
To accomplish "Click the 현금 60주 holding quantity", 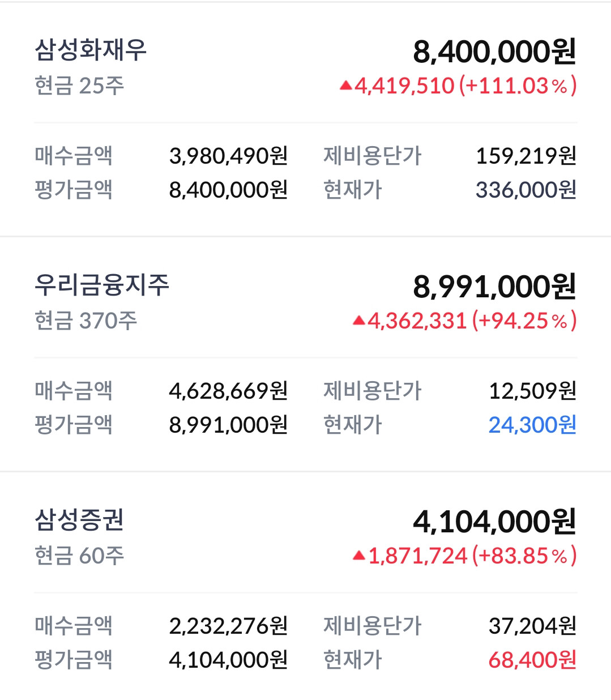I will 79,556.
